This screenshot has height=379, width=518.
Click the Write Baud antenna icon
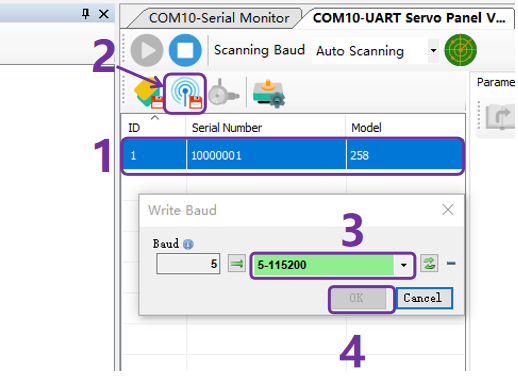[186, 93]
